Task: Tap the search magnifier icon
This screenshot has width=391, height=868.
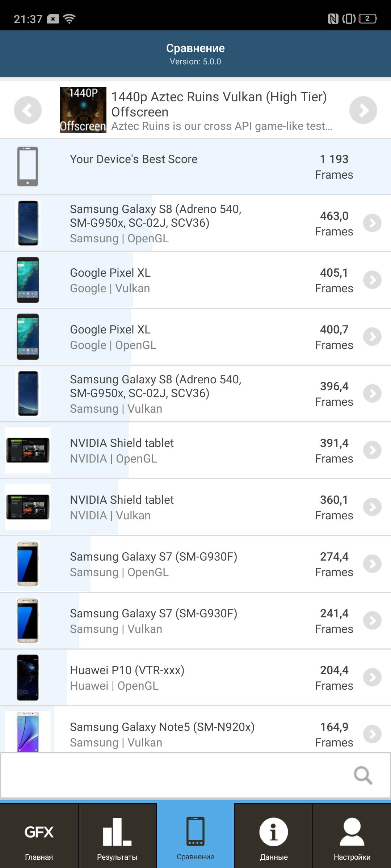Action: 363,775
